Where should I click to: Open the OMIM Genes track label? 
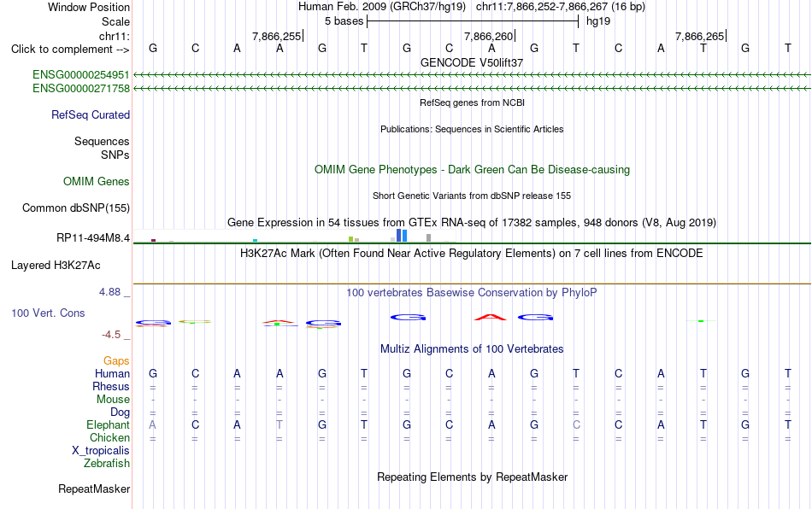click(97, 182)
